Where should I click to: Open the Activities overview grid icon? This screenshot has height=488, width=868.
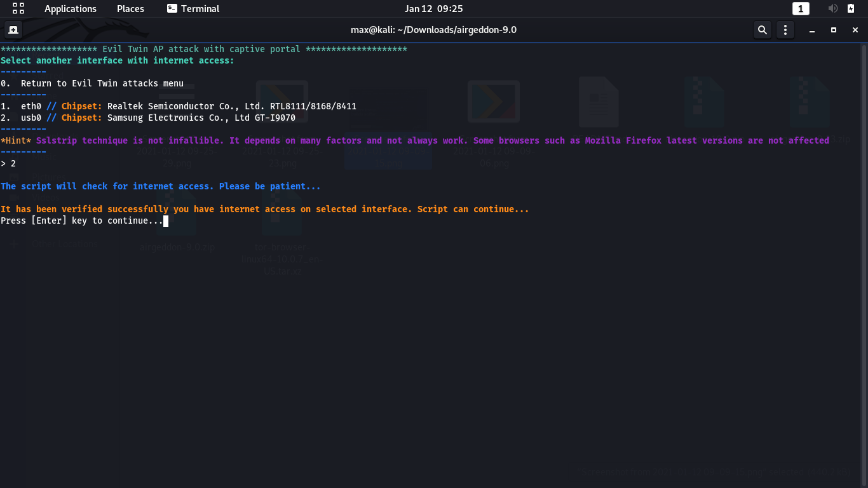click(x=18, y=8)
